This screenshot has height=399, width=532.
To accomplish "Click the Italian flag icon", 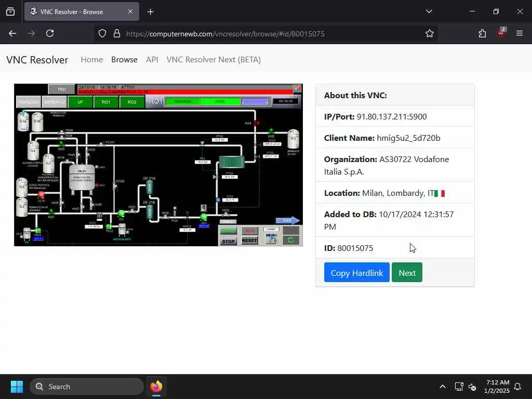I will (x=440, y=193).
